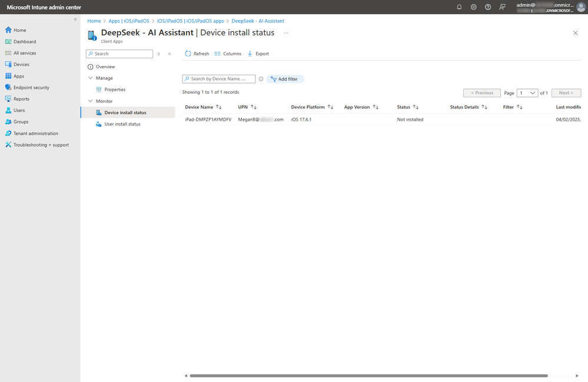The width and height of the screenshot is (588, 382).
Task: Collapse the left navigation sidebar
Action: (75, 19)
